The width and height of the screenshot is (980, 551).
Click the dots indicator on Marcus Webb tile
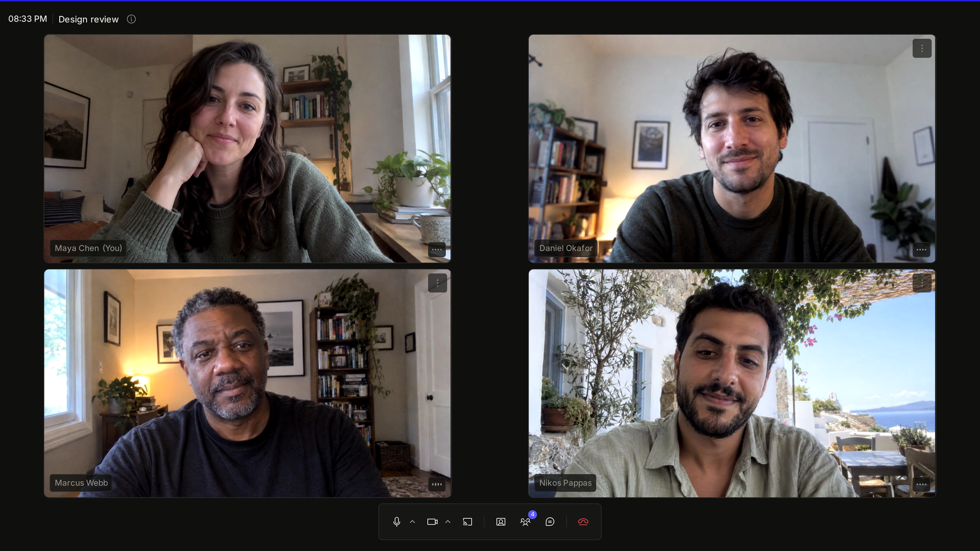pyautogui.click(x=437, y=484)
